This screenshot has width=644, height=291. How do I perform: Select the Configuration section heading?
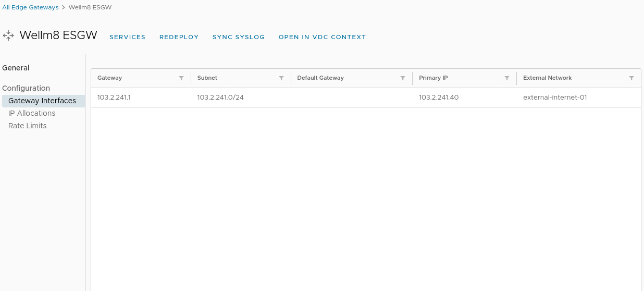[26, 88]
